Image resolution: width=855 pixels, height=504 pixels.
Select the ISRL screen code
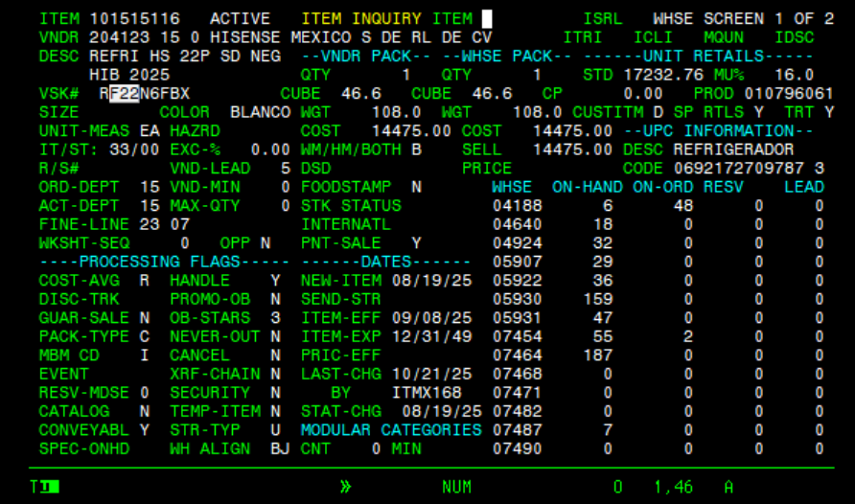tap(603, 18)
